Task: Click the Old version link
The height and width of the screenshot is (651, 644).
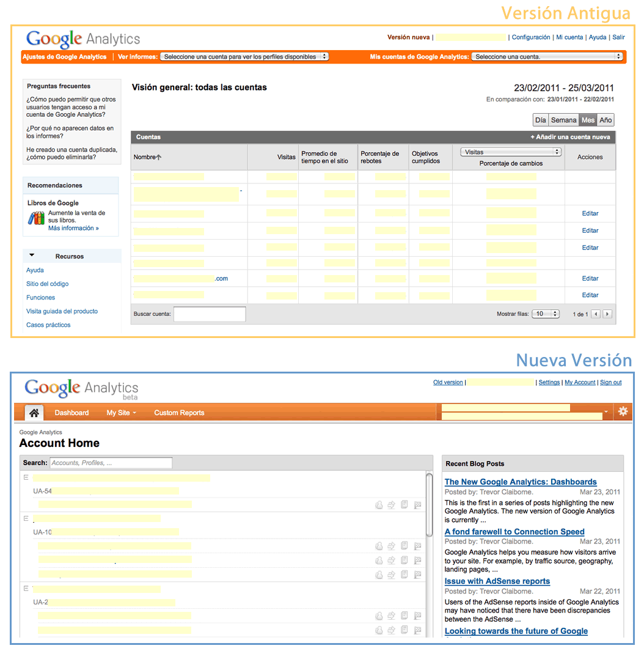Action: coord(448,383)
